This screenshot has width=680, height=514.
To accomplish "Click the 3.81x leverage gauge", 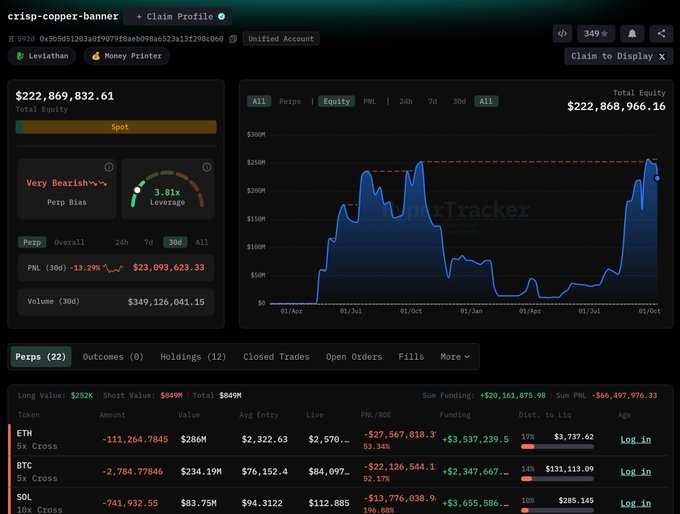I will click(x=167, y=190).
